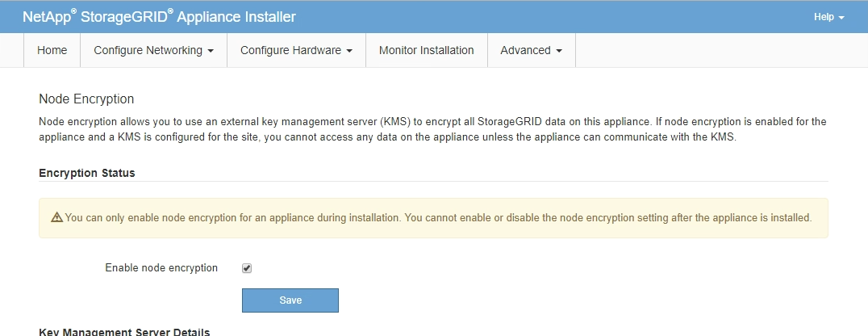868x336 pixels.
Task: Click the node encryption description paragraph
Action: click(x=432, y=129)
